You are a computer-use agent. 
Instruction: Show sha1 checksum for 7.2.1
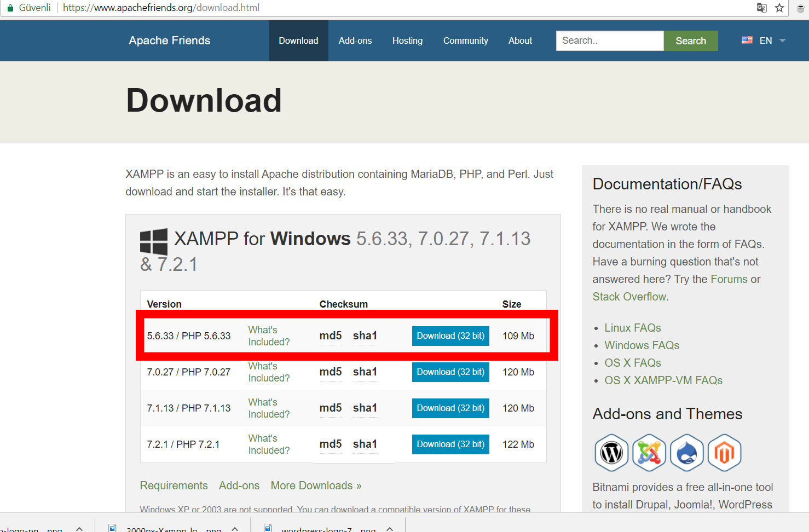(365, 444)
